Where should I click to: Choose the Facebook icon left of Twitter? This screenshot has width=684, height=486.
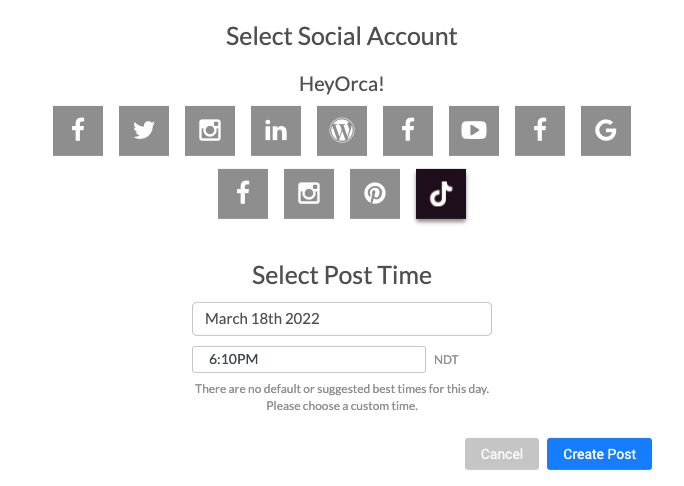click(x=78, y=131)
